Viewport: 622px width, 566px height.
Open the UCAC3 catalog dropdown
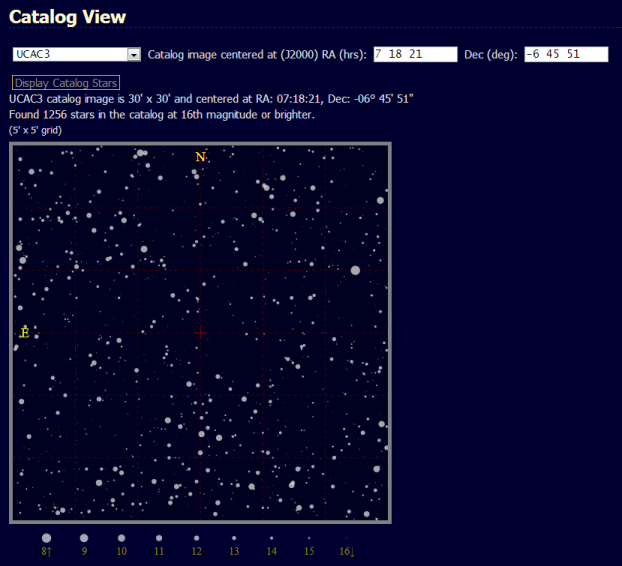[77, 54]
